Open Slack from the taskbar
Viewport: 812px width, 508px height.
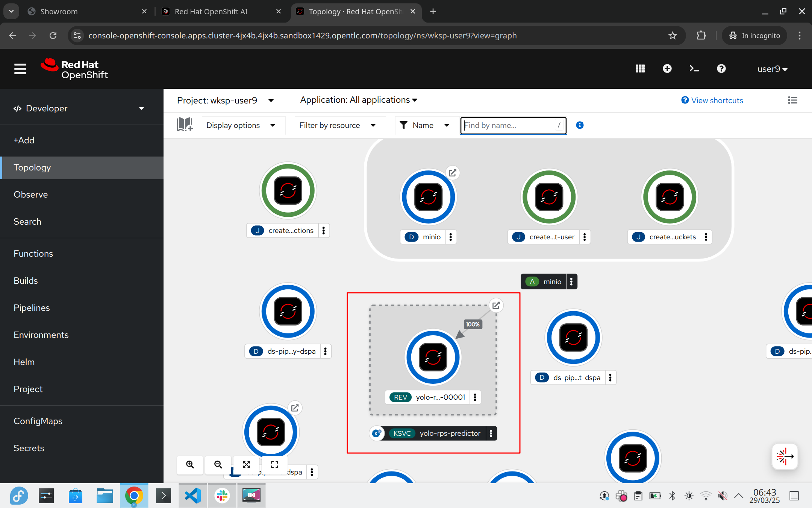222,496
